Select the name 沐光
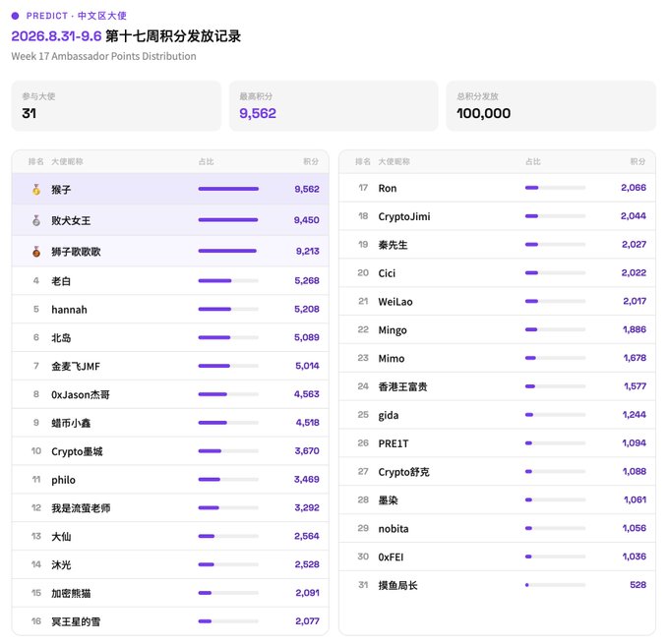Screen dimensions: 669x644 coord(61,565)
